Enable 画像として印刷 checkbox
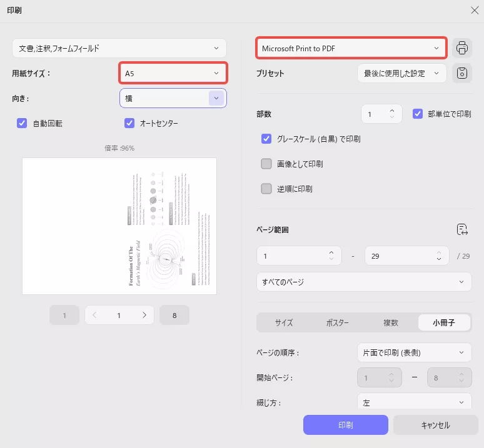Image resolution: width=484 pixels, height=448 pixels. pos(266,164)
